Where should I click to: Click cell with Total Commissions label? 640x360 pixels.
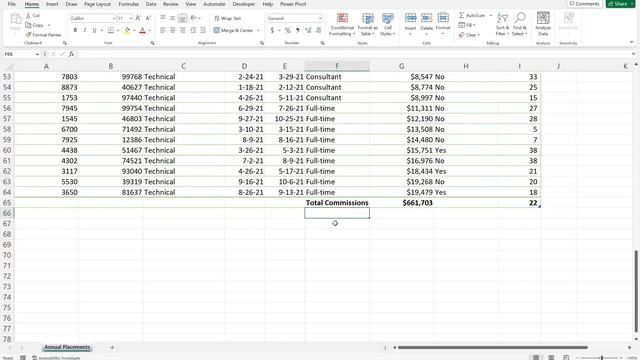pyautogui.click(x=337, y=203)
